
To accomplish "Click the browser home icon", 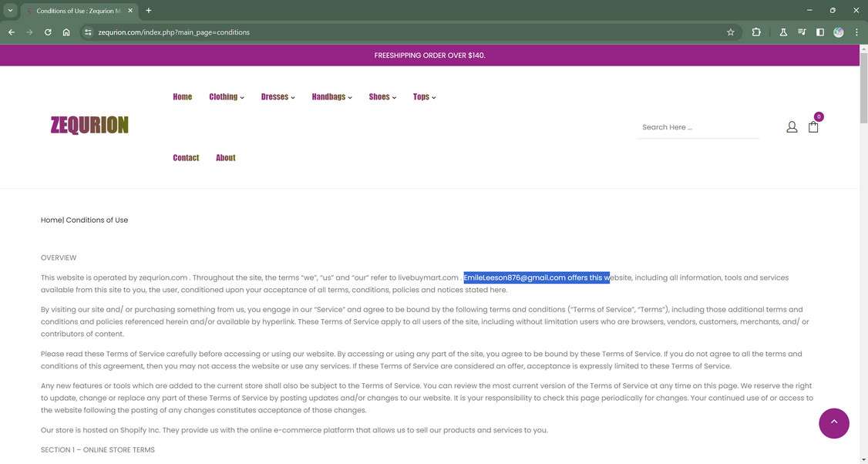I will [65, 32].
